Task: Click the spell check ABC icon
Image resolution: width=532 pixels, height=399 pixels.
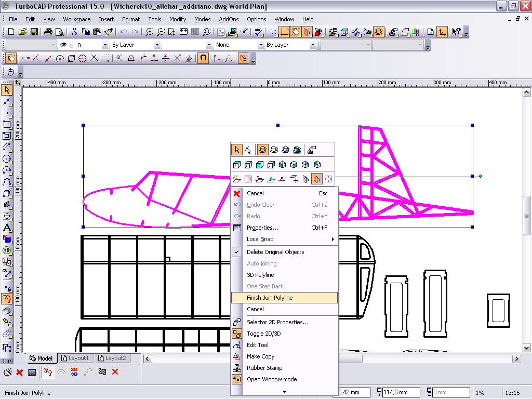Action: point(258,32)
